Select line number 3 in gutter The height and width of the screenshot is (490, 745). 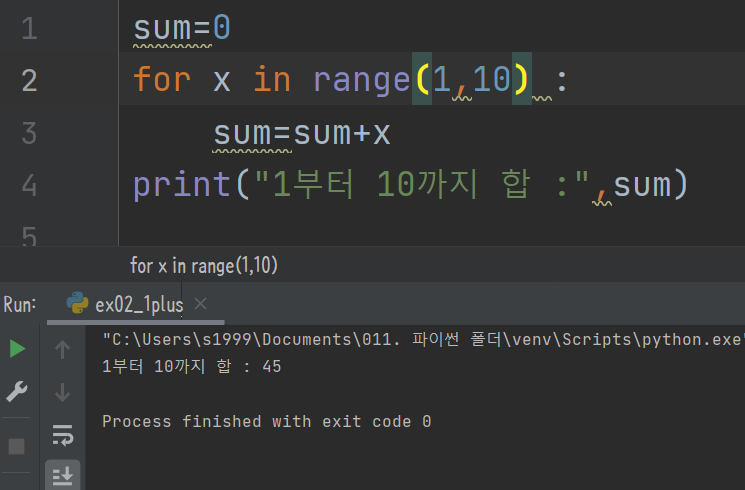(29, 133)
